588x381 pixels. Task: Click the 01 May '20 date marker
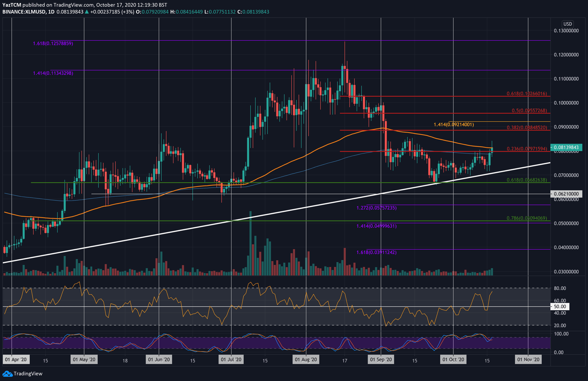84,360
